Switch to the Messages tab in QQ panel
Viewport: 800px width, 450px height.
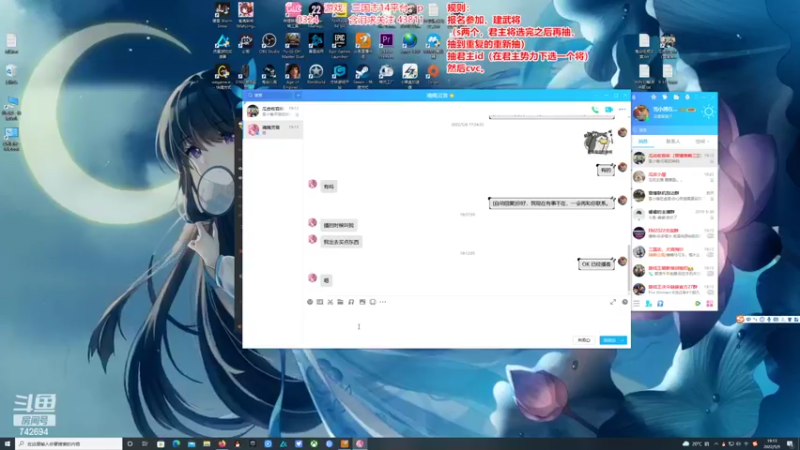pyautogui.click(x=643, y=141)
